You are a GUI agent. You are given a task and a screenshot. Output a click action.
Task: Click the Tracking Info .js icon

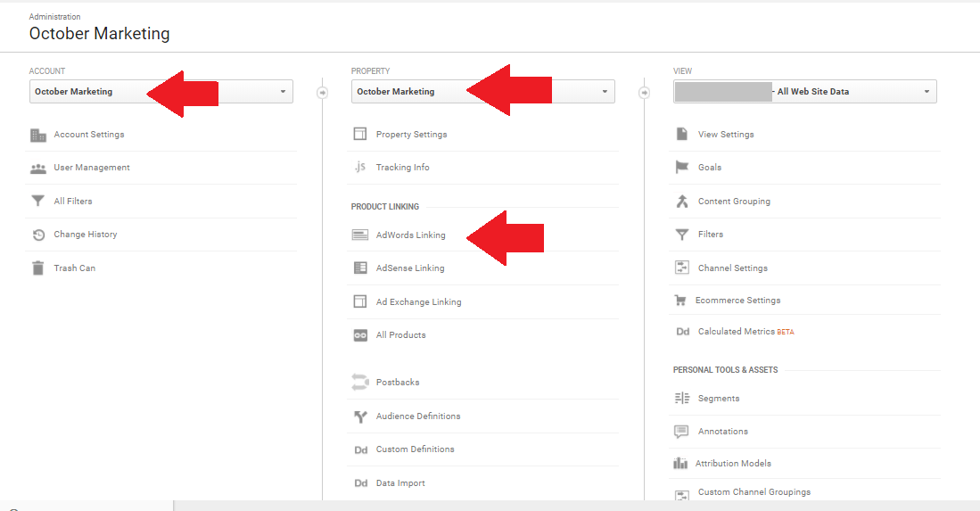point(360,167)
